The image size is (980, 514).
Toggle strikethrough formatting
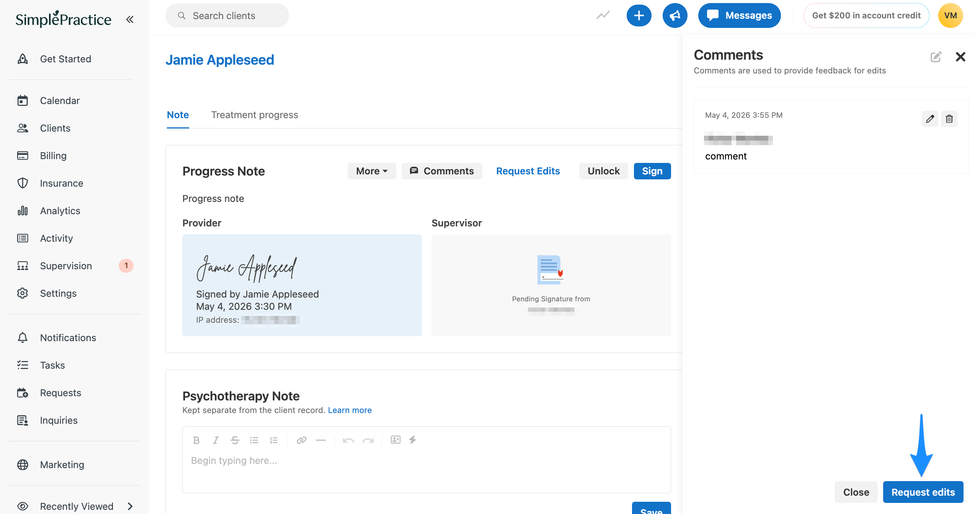(x=235, y=440)
